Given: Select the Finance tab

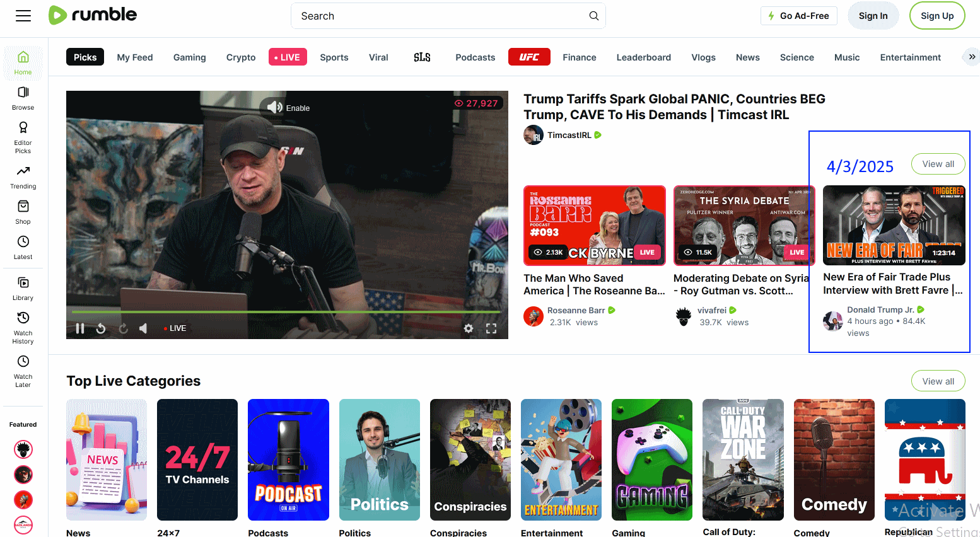Looking at the screenshot, I should [580, 57].
